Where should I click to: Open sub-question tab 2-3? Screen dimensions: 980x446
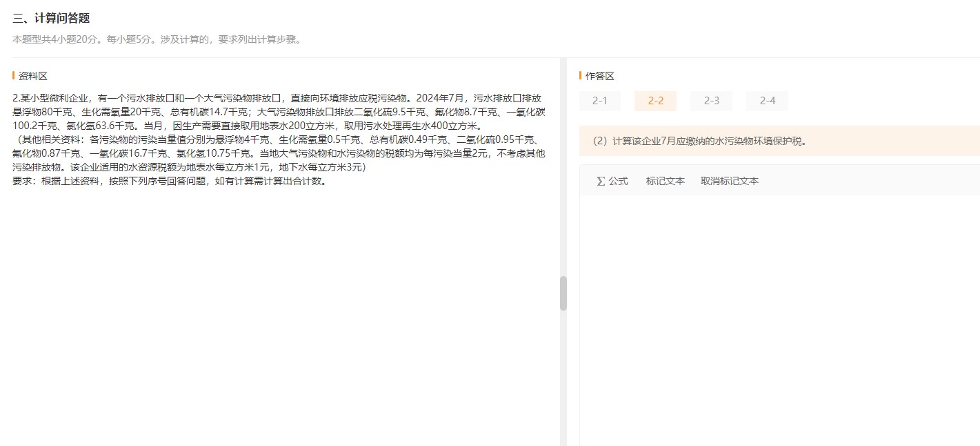(711, 101)
